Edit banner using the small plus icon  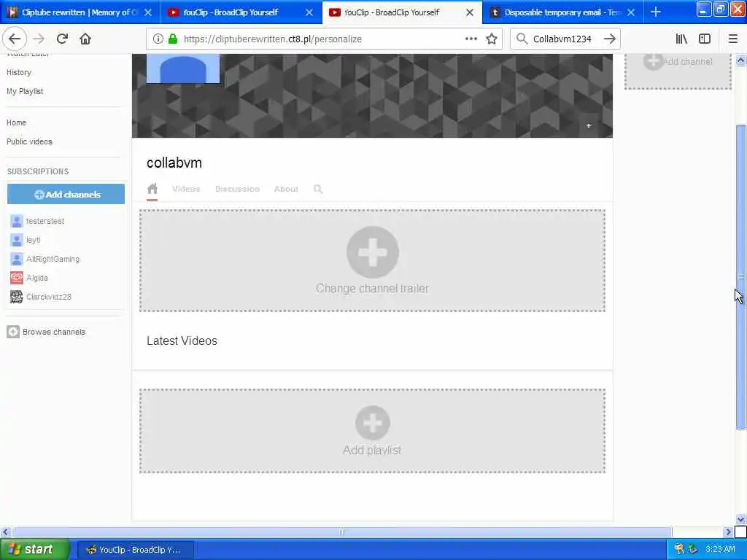(589, 125)
